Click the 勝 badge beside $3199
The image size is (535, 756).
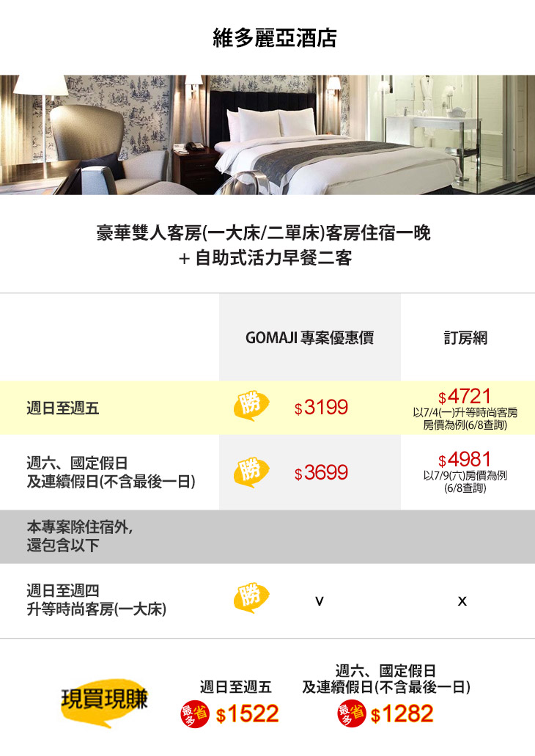tap(251, 407)
